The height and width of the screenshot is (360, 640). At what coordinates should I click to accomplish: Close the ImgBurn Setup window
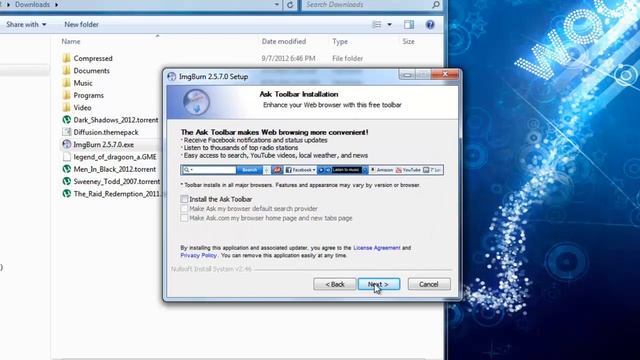445,74
